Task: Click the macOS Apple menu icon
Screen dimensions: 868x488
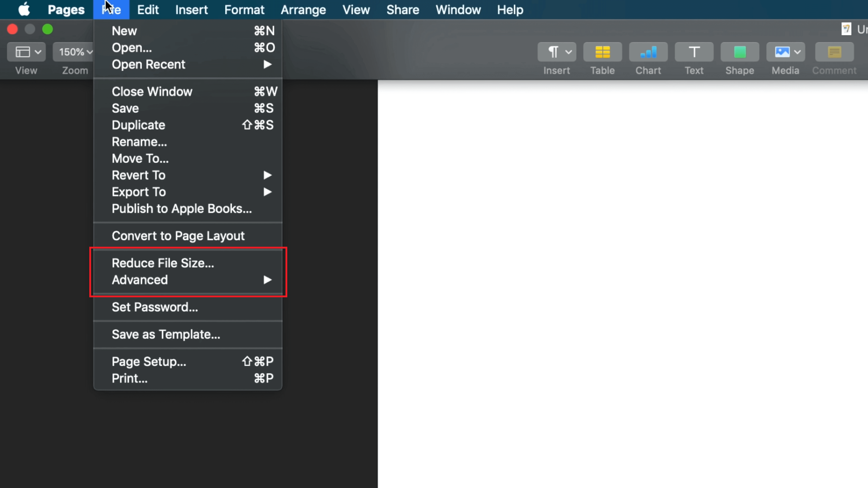Action: pos(24,9)
